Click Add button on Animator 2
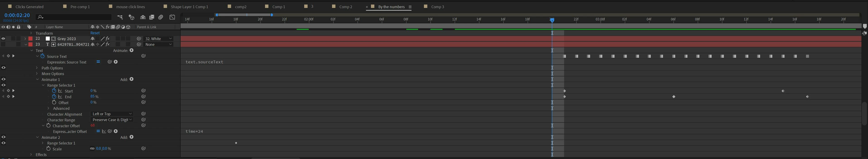Screen dimensions: 868x159 click(x=132, y=137)
